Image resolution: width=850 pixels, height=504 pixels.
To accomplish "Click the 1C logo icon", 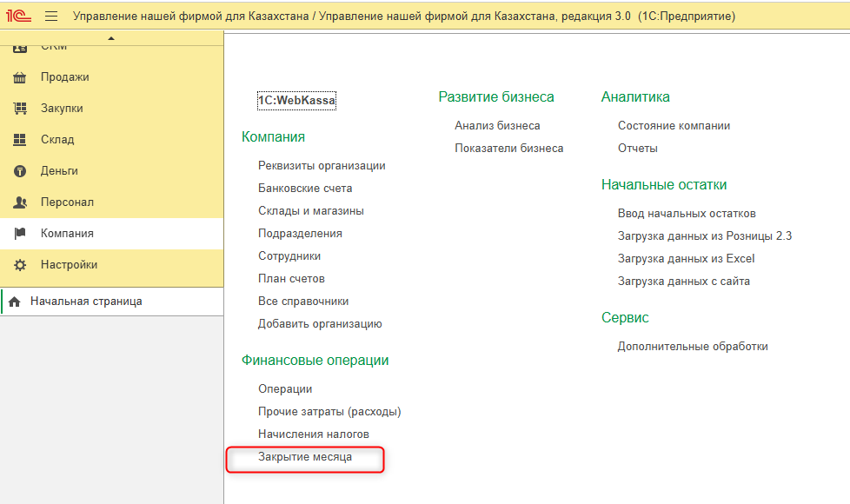I will click(19, 16).
